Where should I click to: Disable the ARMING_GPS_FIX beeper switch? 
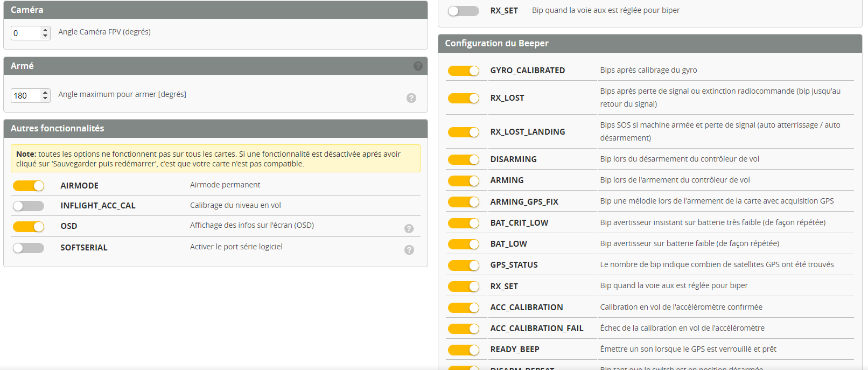(463, 202)
